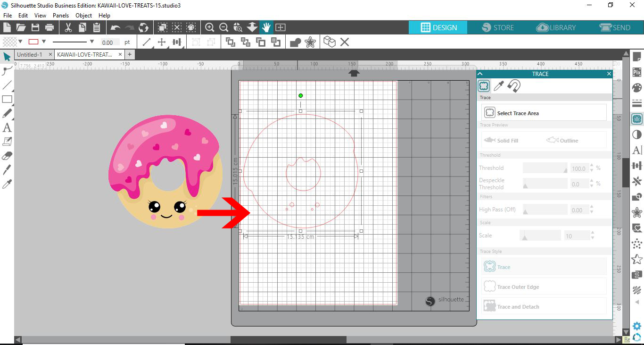This screenshot has width=644, height=345.
Task: Open the Panels menu
Action: 61,15
